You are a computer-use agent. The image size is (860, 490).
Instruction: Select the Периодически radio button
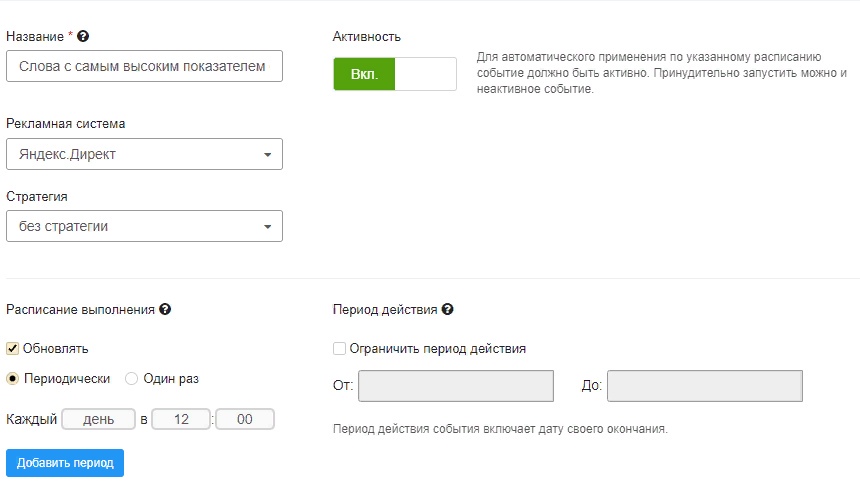tap(13, 379)
